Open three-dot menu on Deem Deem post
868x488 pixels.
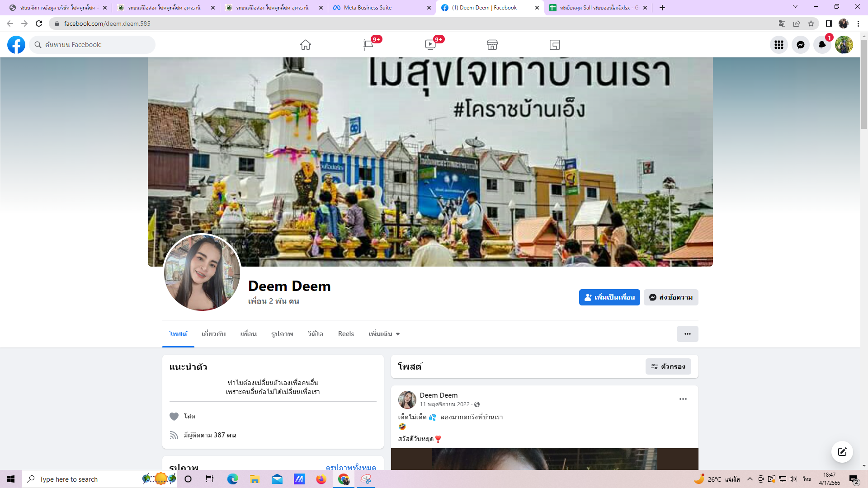[683, 399]
